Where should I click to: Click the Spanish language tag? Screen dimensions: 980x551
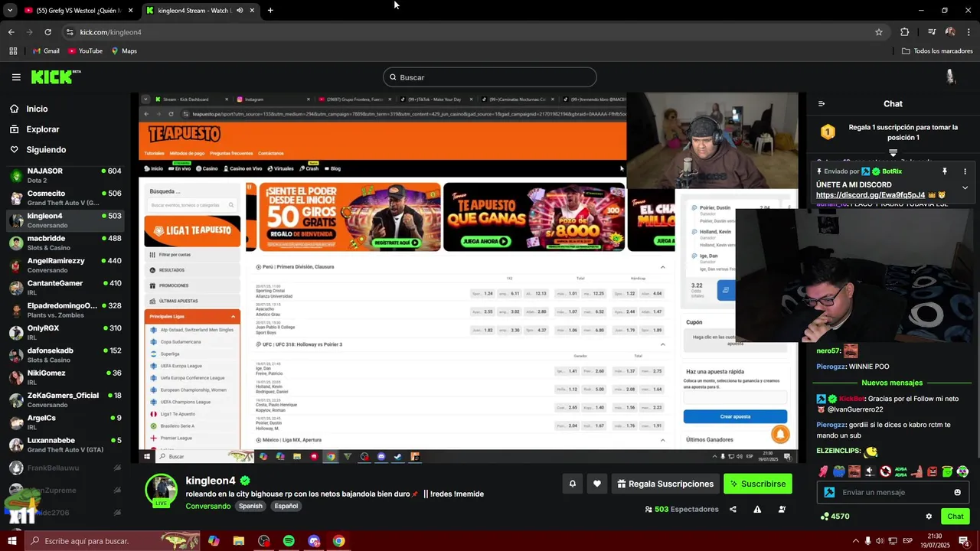(250, 506)
